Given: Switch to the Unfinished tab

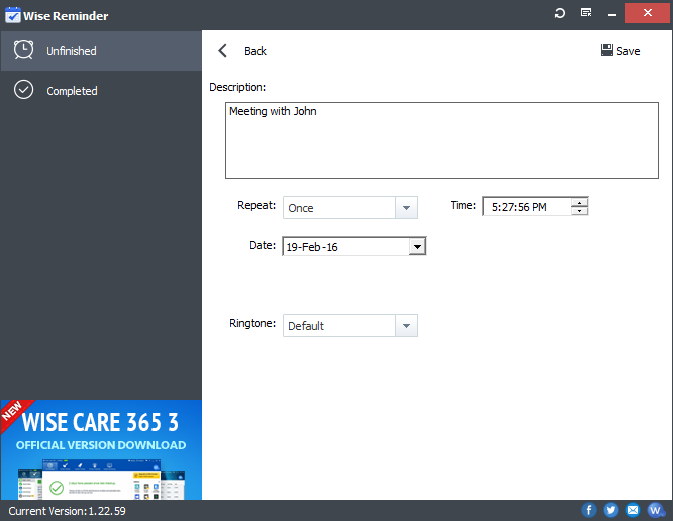Looking at the screenshot, I should [100, 51].
